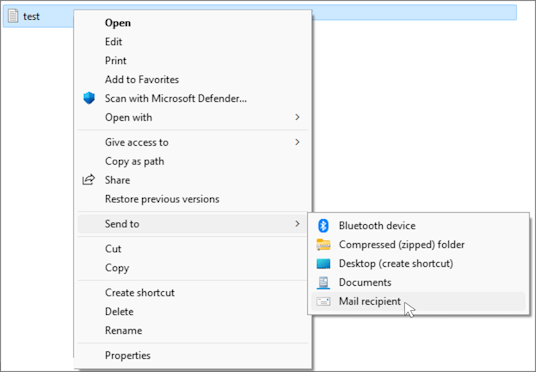Choose Rename in the context menu

[193, 330]
